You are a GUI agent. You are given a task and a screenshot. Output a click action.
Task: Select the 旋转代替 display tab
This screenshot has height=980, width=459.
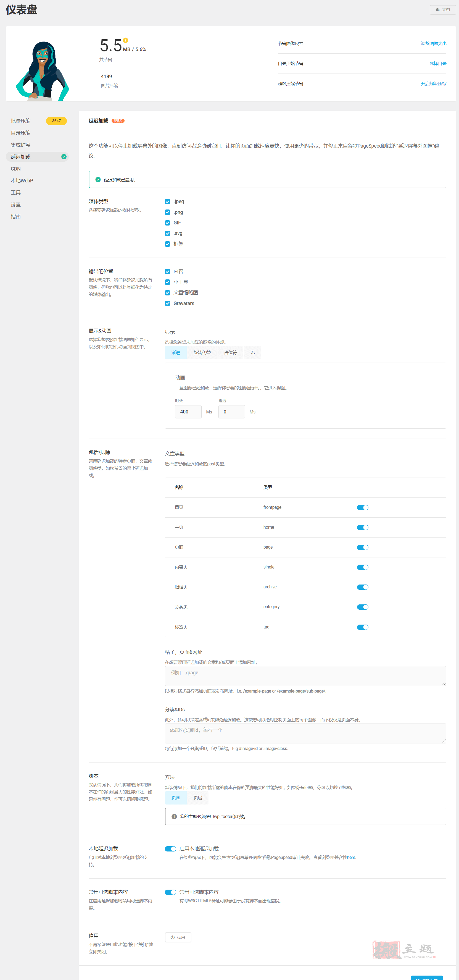tap(202, 353)
